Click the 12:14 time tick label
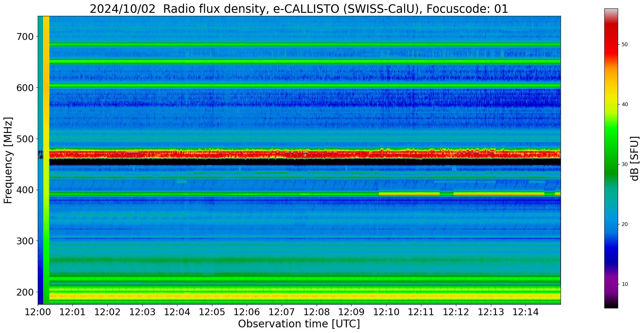Viewport: 644px width, 333px height. coord(526,312)
